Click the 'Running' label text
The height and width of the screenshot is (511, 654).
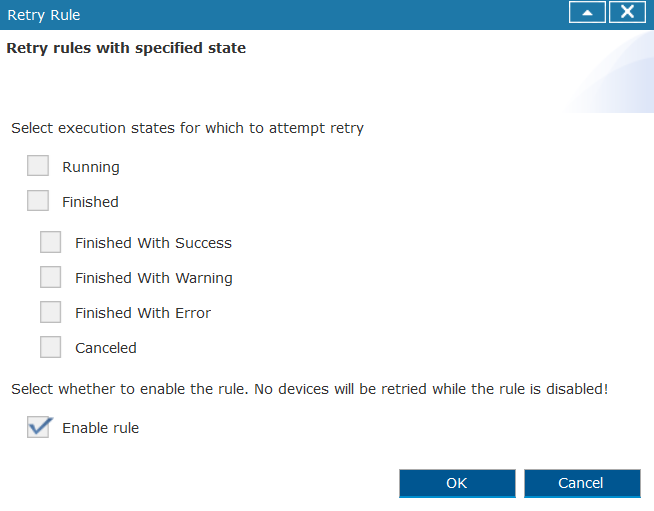click(91, 167)
